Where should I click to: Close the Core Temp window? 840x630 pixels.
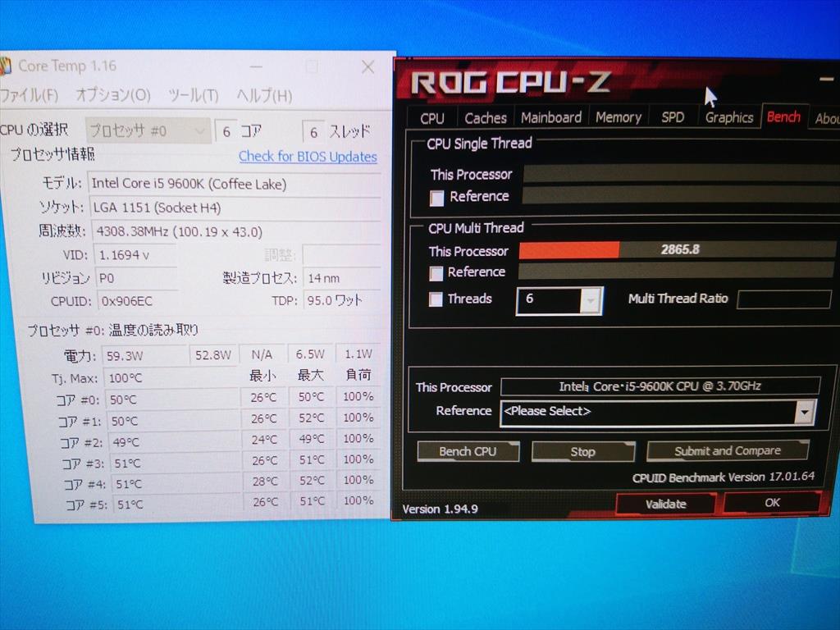367,67
